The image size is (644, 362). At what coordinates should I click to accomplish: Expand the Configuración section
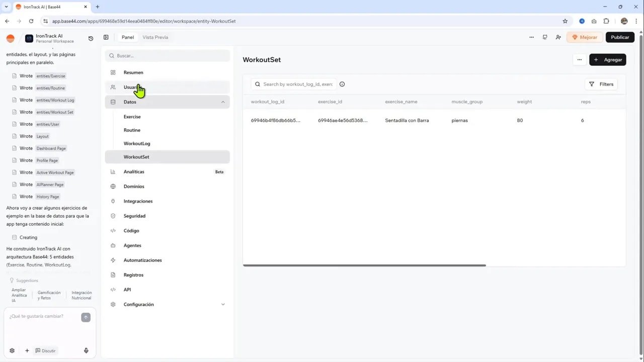(x=223, y=304)
